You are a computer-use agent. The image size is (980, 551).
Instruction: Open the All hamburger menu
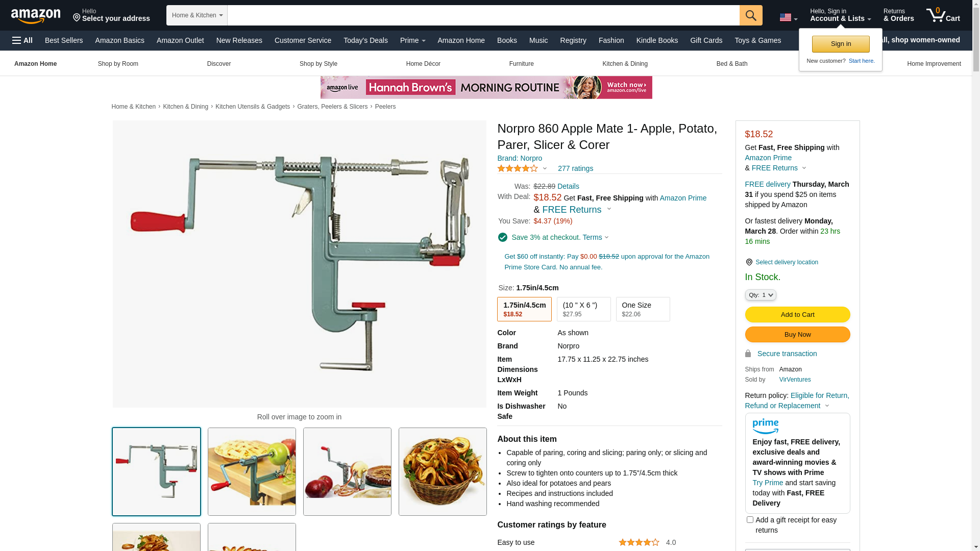tap(22, 40)
